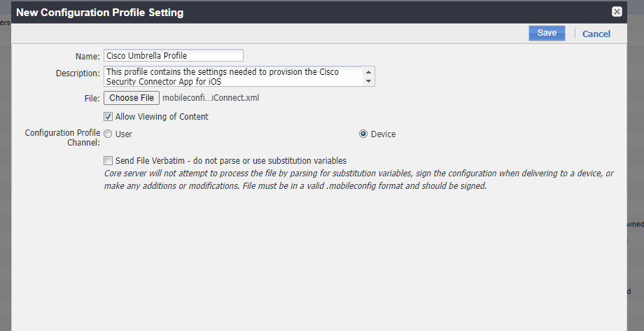The image size is (644, 331).
Task: Click the Send File Verbatim label text
Action: pos(231,160)
